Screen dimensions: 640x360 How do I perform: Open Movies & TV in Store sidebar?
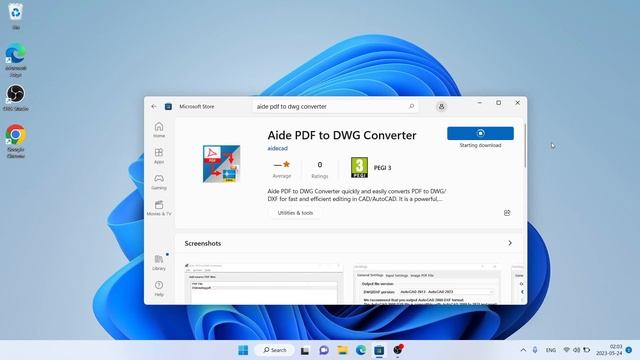(x=159, y=208)
